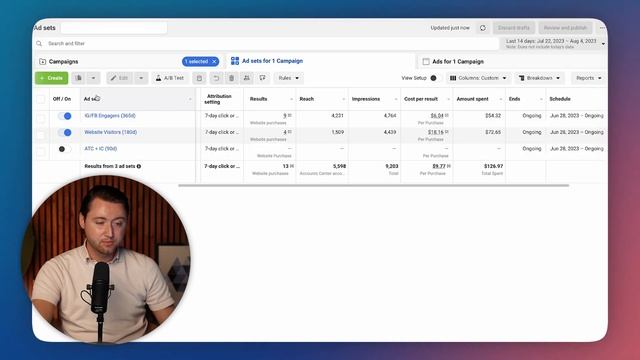Click info icon beside Results from 3 ad sets
The width and height of the screenshot is (640, 360).
(139, 166)
